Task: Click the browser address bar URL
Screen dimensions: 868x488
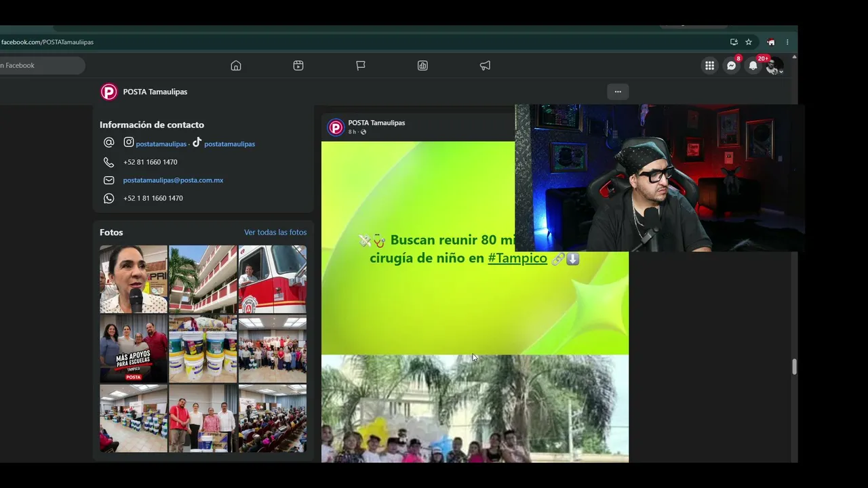Action: [x=47, y=42]
